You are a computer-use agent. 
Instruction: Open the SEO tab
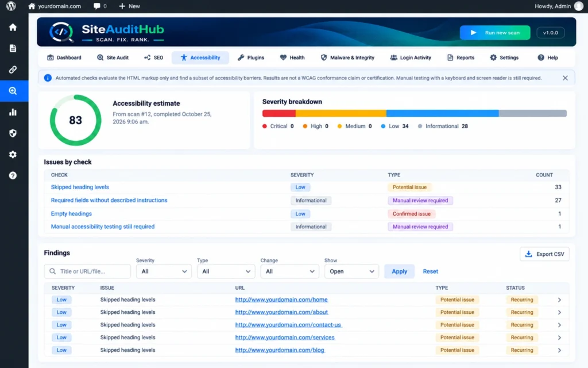(153, 57)
